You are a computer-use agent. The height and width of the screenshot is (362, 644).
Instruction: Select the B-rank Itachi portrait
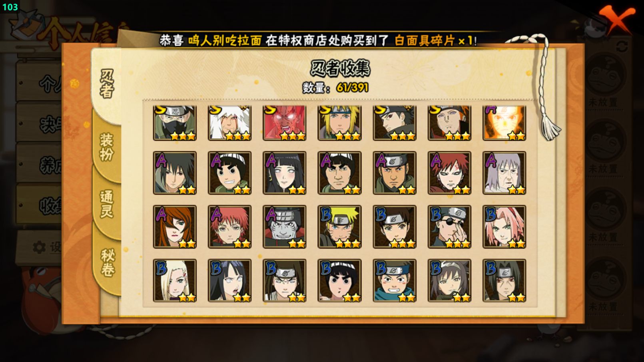click(504, 280)
